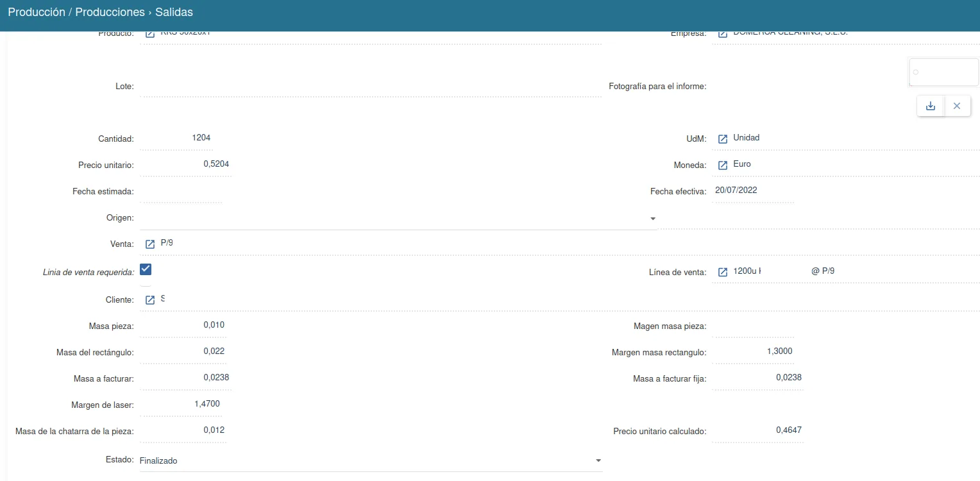Open the UdM Unidad record icon
The width and height of the screenshot is (980, 481).
pyautogui.click(x=723, y=139)
